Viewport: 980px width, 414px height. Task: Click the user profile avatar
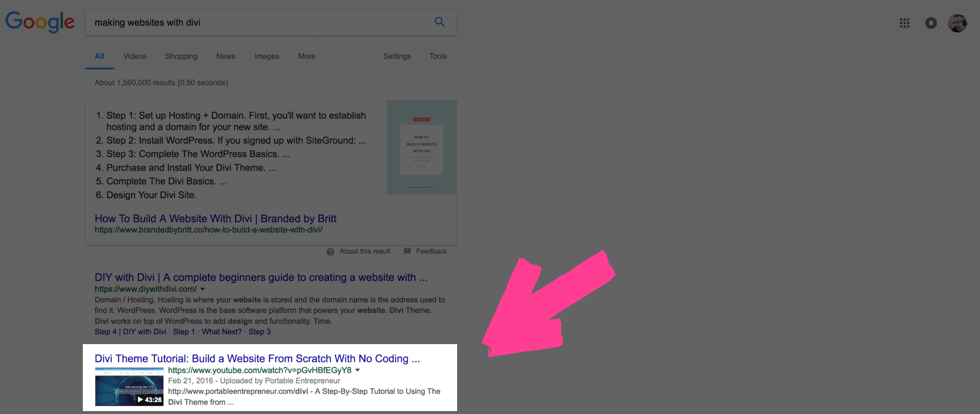coord(957,23)
